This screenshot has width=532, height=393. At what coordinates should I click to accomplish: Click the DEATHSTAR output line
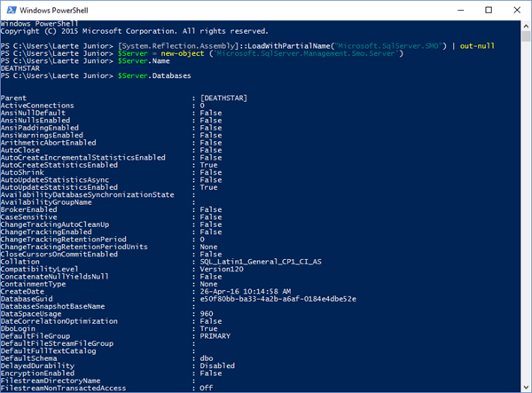click(x=20, y=70)
